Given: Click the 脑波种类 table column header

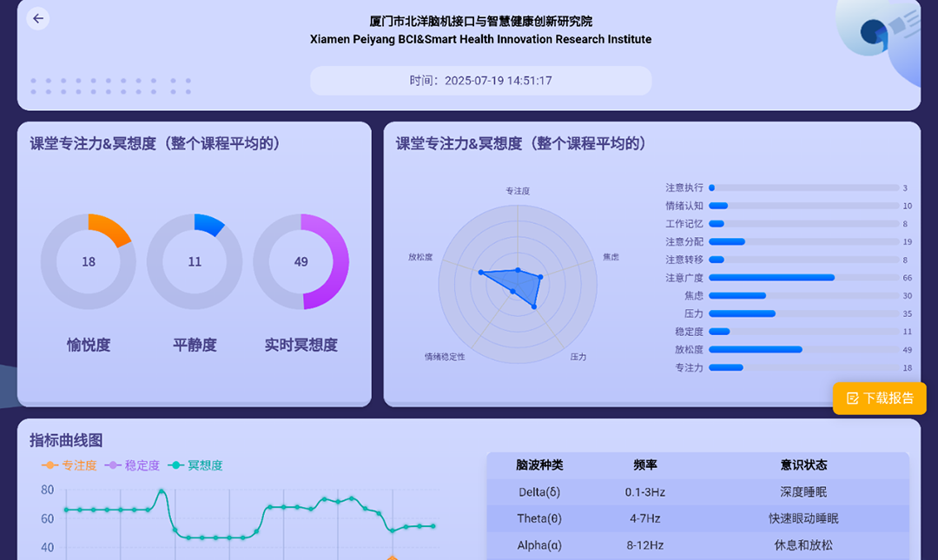Looking at the screenshot, I should 538,464.
